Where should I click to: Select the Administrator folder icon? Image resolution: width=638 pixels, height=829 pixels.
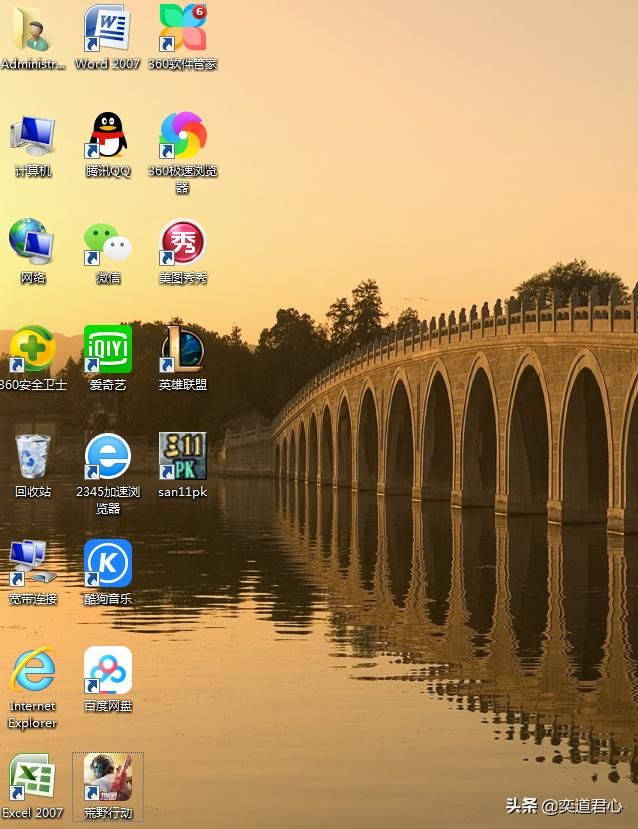point(33,29)
